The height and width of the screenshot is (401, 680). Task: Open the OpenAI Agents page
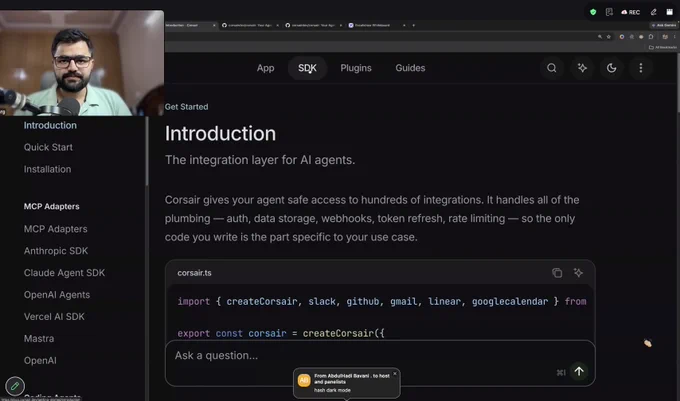click(57, 295)
